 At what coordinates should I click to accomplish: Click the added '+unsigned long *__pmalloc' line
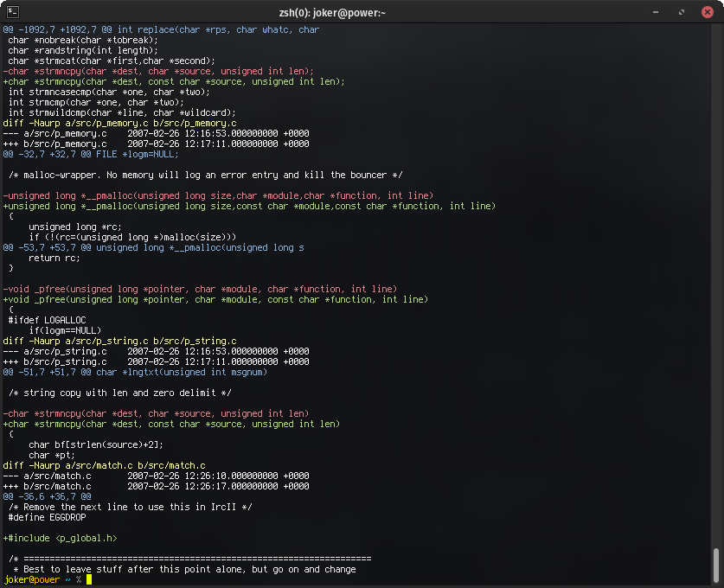click(x=249, y=207)
